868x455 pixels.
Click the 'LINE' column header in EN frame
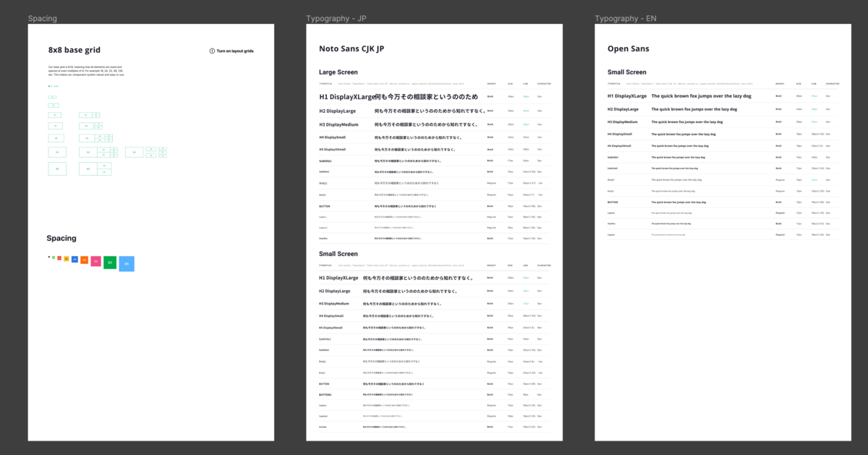pos(814,84)
